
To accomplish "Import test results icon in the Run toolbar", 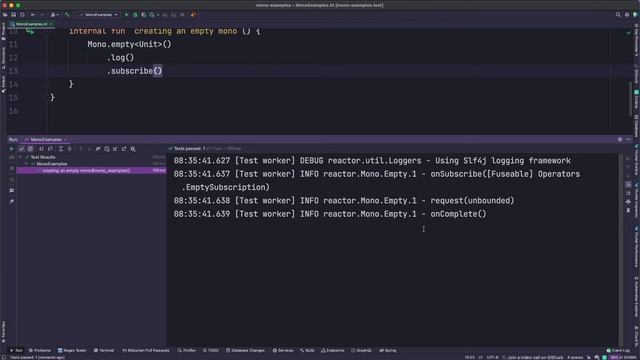I will [115, 149].
